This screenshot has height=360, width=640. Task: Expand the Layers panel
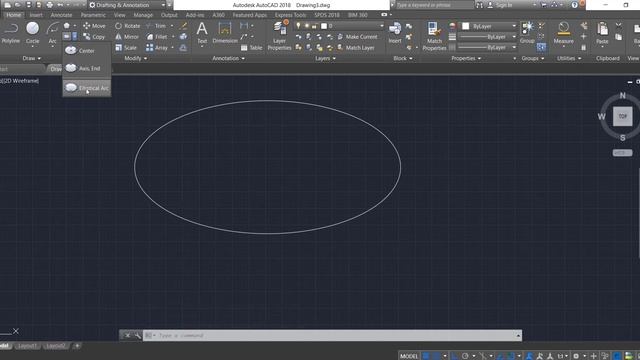pos(325,58)
